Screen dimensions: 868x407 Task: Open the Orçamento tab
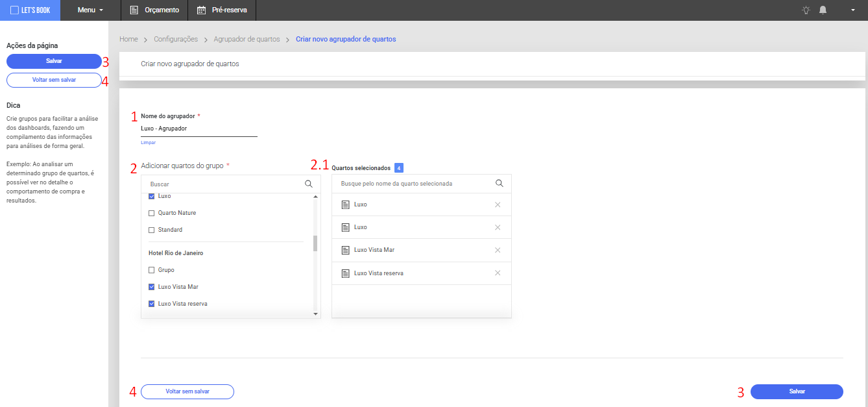(154, 10)
